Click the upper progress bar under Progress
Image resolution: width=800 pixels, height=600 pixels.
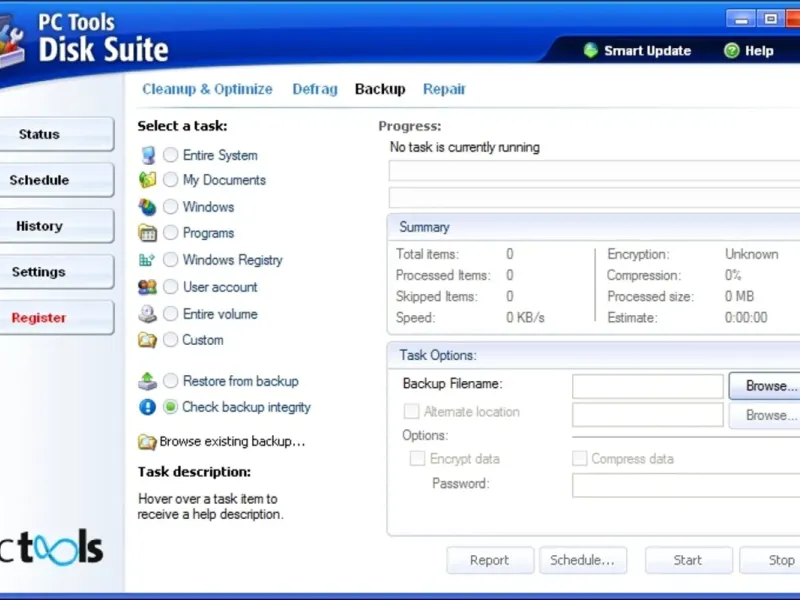tap(594, 170)
